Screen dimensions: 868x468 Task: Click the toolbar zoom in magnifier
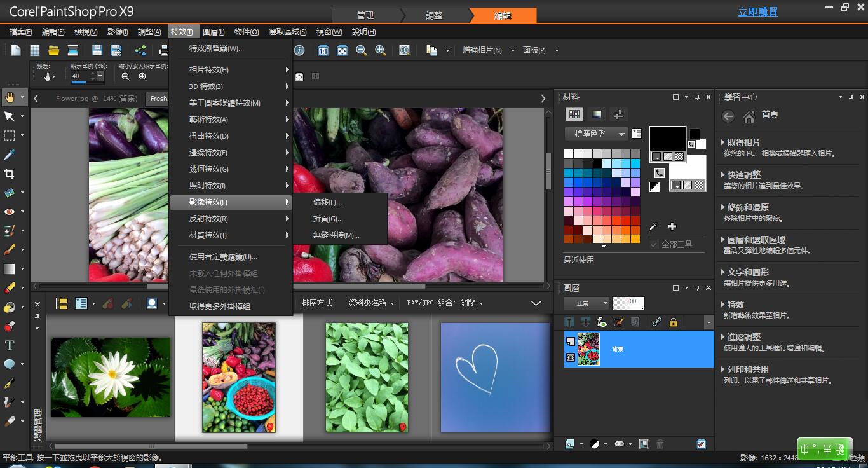[x=380, y=50]
